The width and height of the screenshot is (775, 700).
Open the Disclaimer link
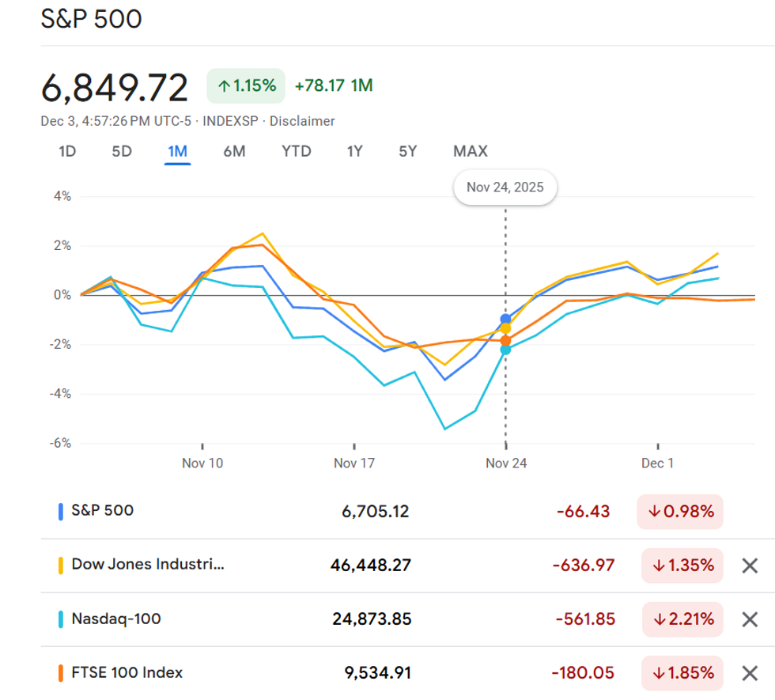coord(301,121)
